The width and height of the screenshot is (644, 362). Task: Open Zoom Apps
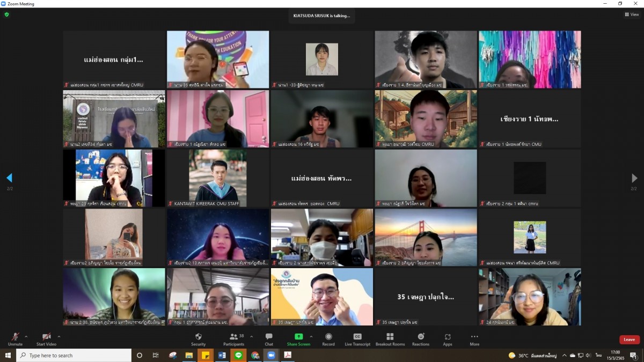[x=448, y=339]
